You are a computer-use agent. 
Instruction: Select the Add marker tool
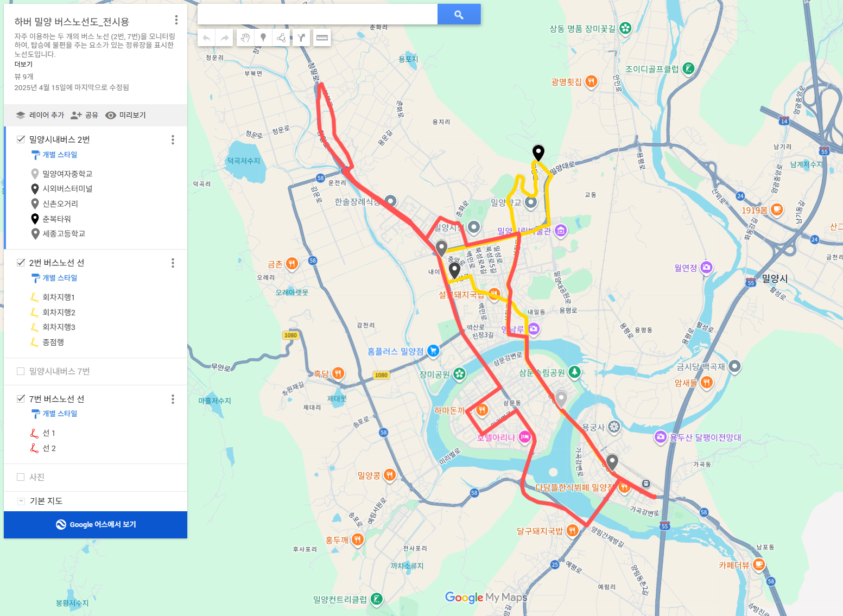point(263,38)
